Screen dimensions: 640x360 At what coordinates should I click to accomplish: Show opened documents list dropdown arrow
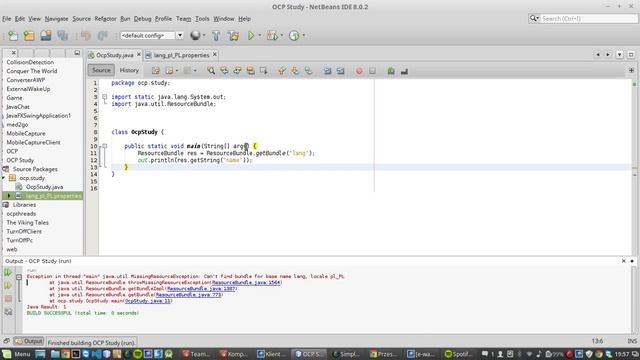point(620,55)
